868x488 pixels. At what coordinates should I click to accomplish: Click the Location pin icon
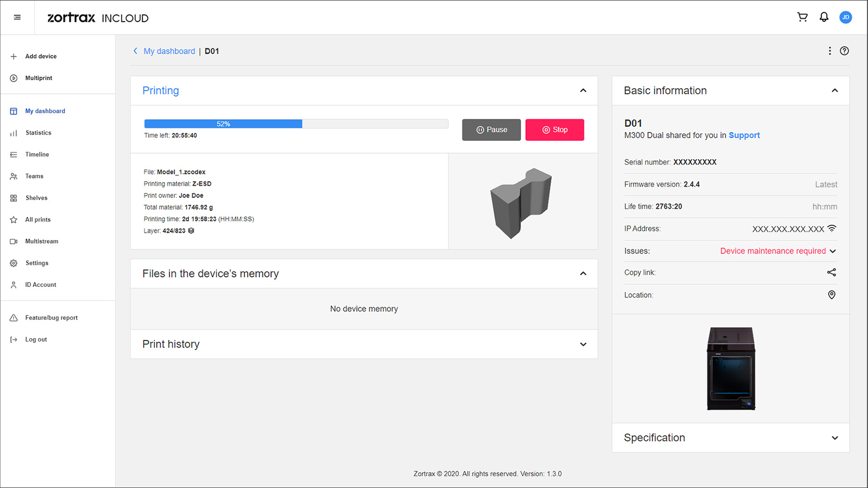831,295
